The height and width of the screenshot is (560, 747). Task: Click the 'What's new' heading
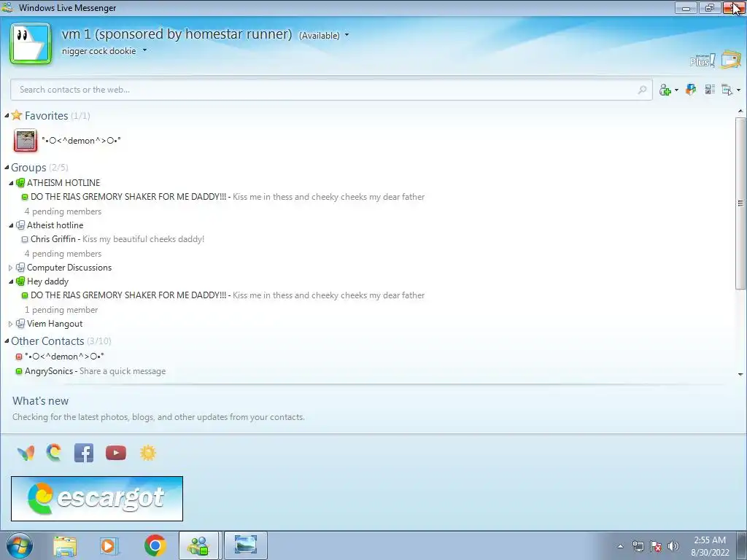click(x=41, y=401)
